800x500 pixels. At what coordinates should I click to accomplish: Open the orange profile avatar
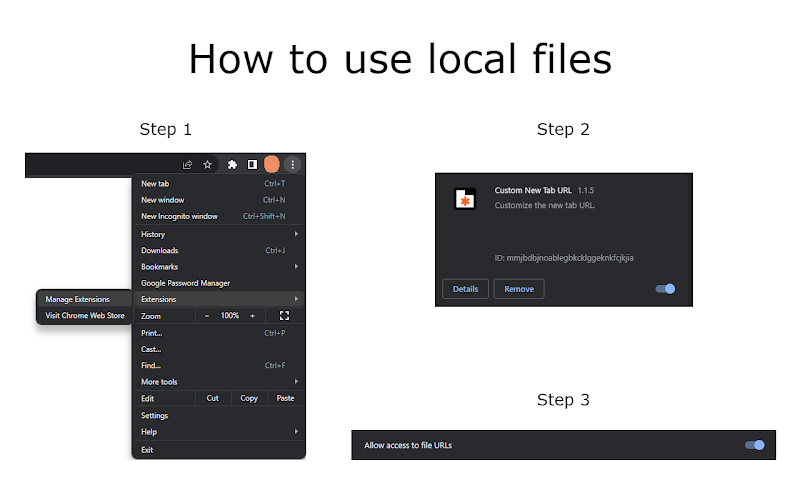(x=272, y=165)
